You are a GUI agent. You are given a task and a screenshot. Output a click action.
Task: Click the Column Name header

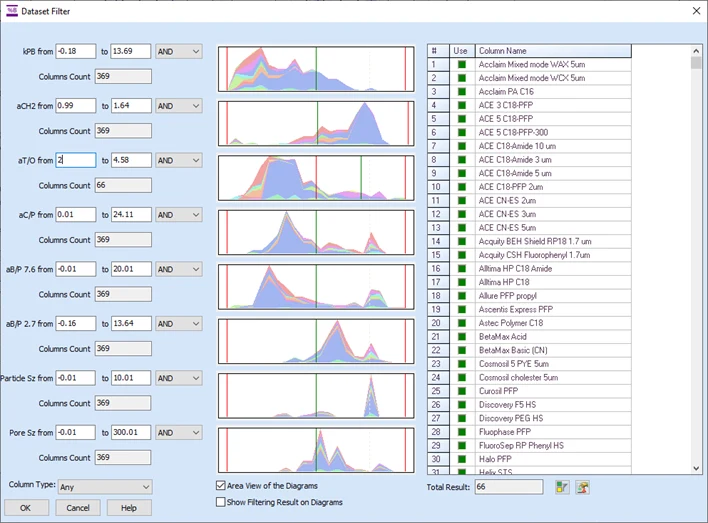553,51
